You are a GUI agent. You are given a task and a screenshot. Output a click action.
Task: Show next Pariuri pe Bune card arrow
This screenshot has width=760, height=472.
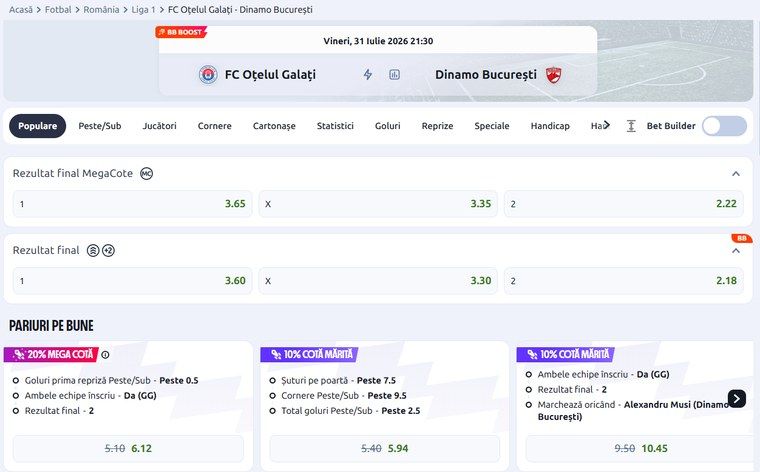pos(737,399)
